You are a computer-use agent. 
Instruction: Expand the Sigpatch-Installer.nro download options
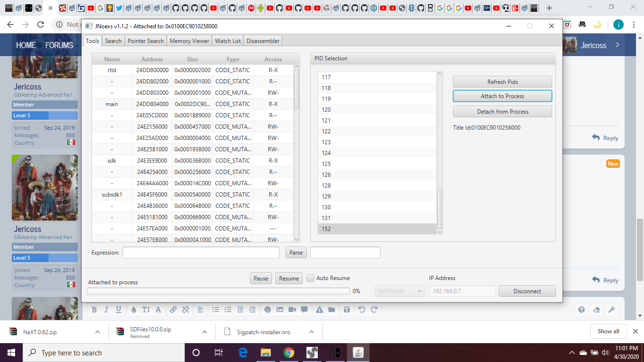(312, 332)
